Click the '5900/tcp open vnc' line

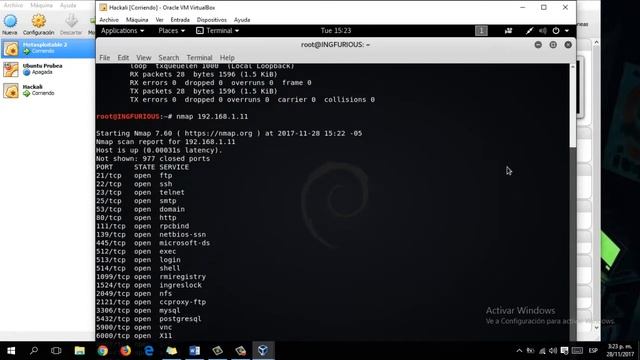point(134,327)
